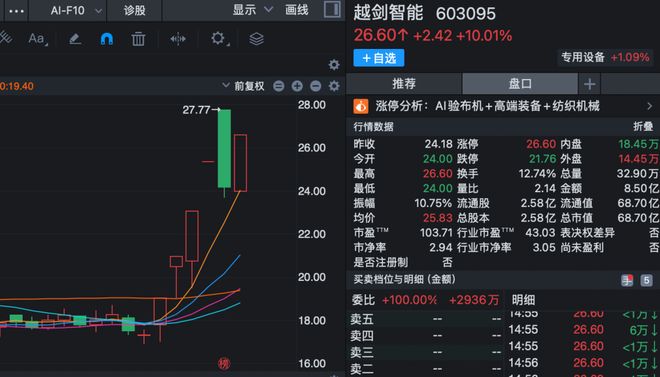Open the 专用设备 sector tag
This screenshot has height=377, width=660.
click(606, 57)
